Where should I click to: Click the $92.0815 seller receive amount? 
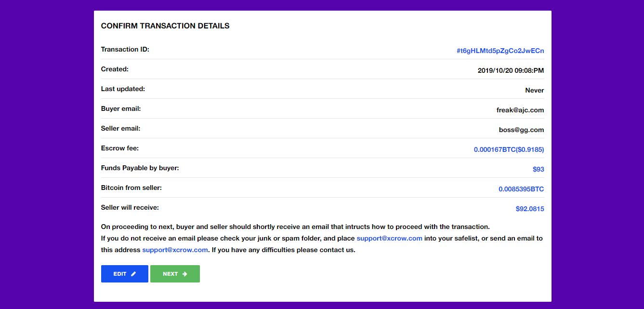click(530, 209)
